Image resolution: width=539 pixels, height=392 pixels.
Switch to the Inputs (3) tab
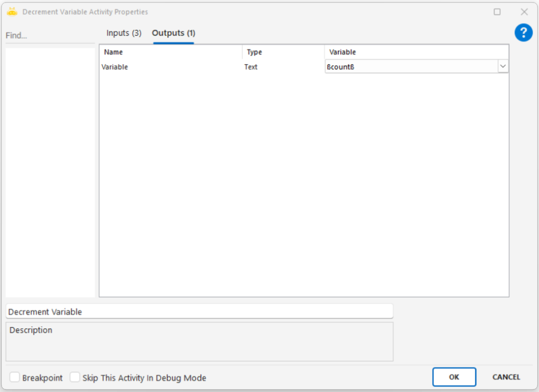(124, 33)
